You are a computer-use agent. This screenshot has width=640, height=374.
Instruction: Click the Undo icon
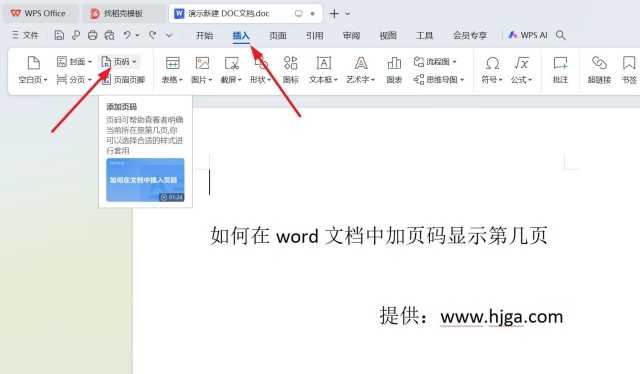tap(127, 36)
